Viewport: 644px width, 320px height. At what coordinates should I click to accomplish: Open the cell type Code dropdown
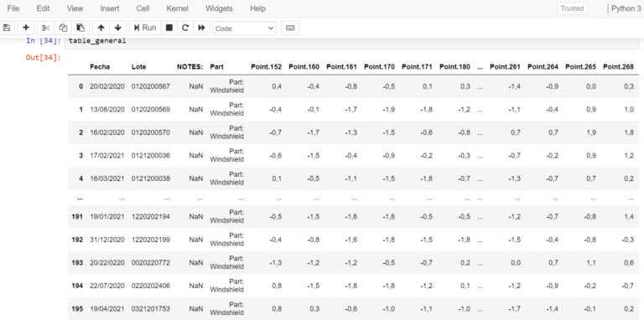pos(244,28)
